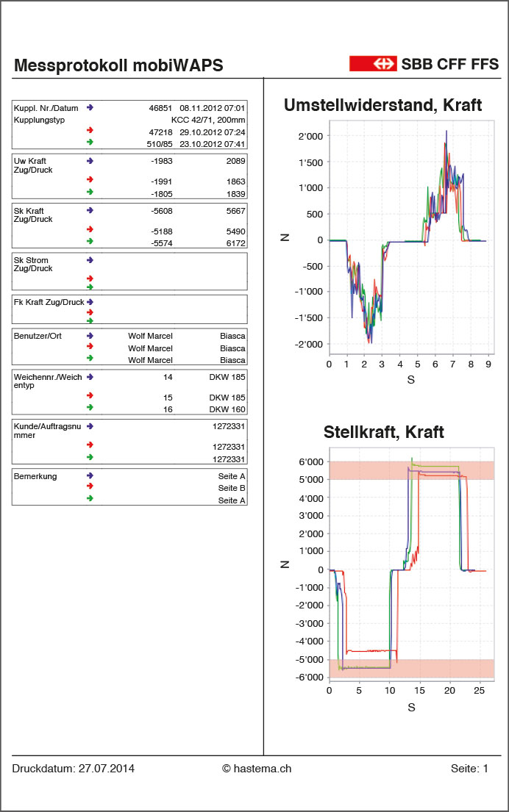This screenshot has height=812, width=509.
Task: Click the Seite: 1 page indicator
Action: tap(469, 769)
